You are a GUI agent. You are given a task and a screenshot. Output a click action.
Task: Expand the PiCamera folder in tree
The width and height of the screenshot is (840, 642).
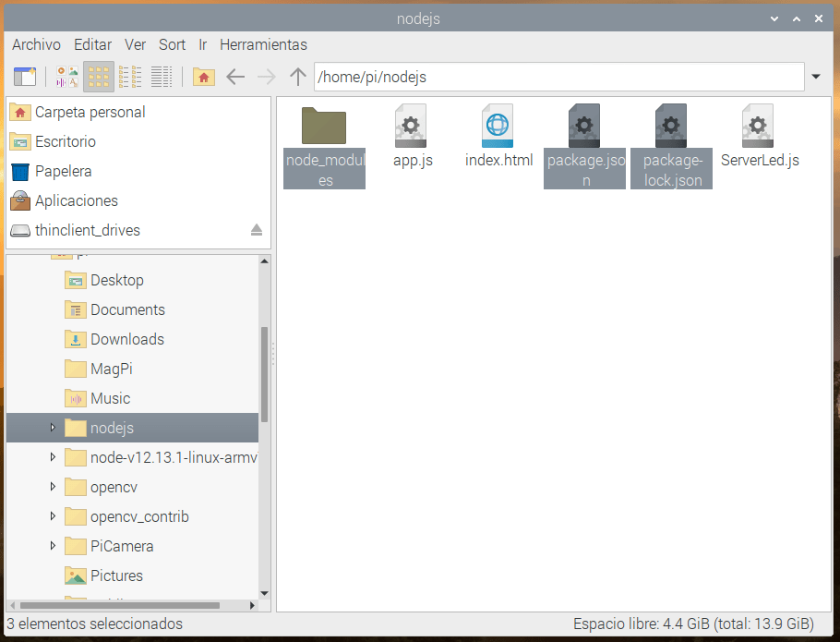coord(53,546)
